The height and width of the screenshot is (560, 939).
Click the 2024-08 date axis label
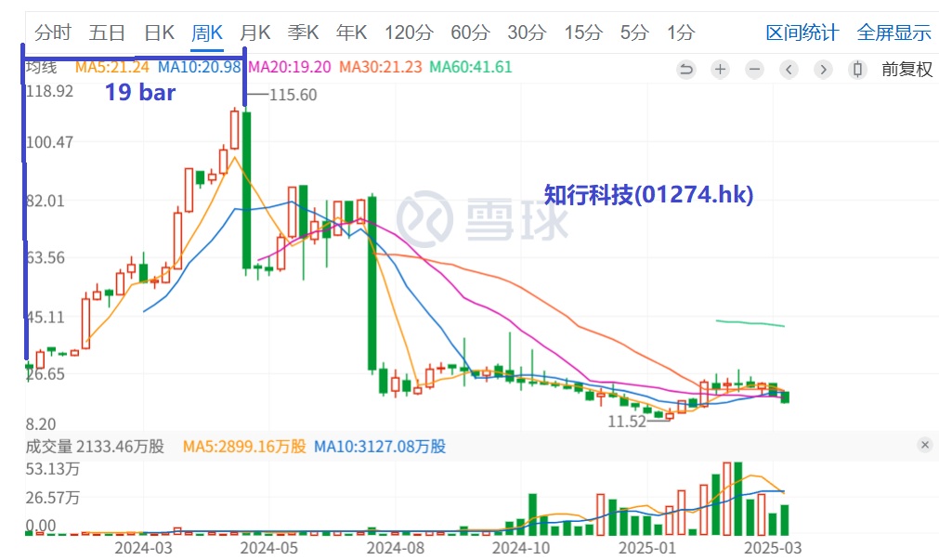tap(396, 548)
